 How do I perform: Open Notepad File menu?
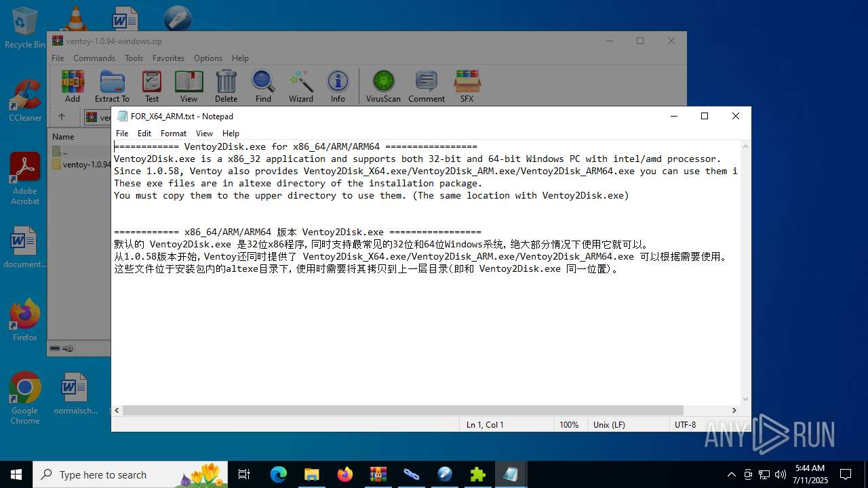(122, 134)
